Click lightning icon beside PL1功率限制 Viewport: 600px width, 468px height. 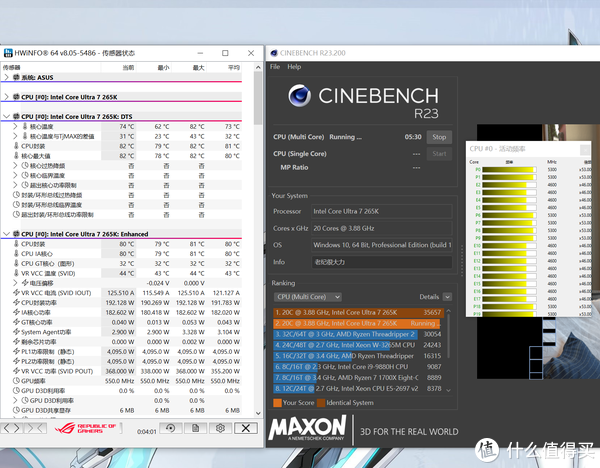[x=16, y=352]
